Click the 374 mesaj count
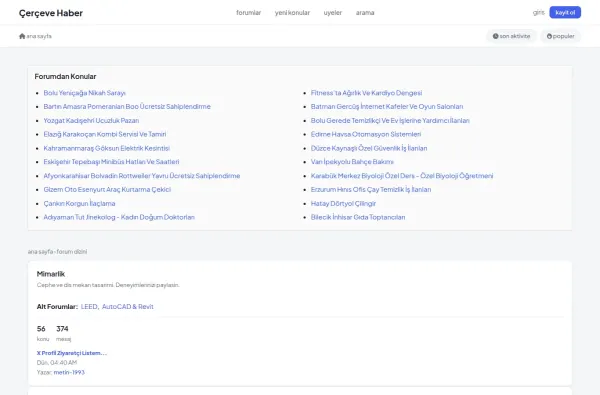 (62, 333)
